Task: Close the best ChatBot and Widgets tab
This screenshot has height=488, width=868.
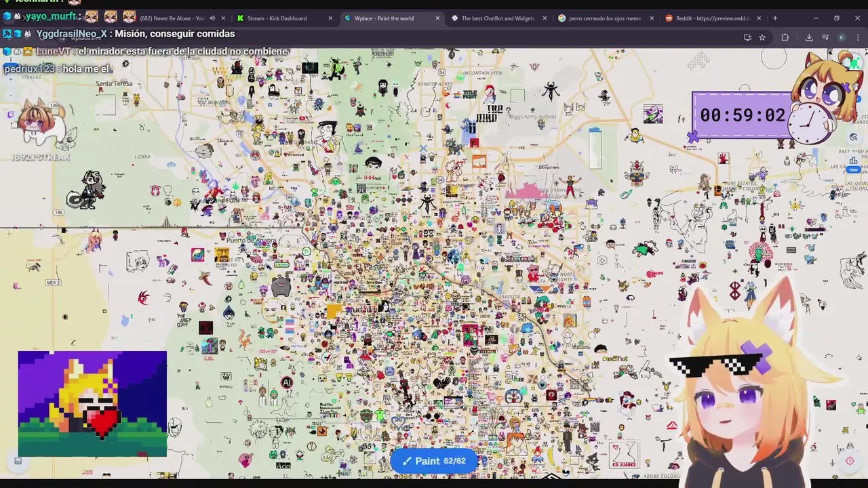Action: pos(545,18)
